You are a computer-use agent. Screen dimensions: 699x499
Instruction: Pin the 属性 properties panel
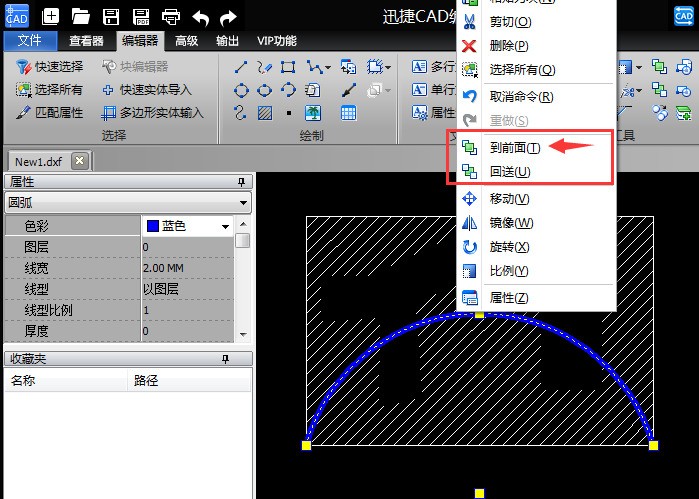tap(240, 182)
